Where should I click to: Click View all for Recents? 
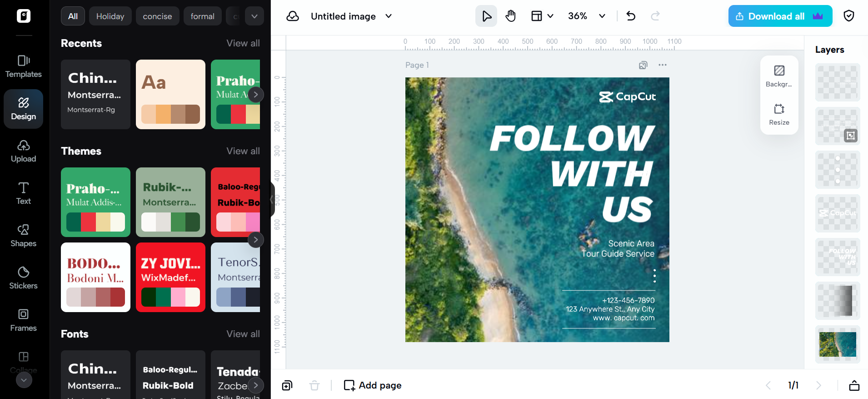(x=243, y=43)
